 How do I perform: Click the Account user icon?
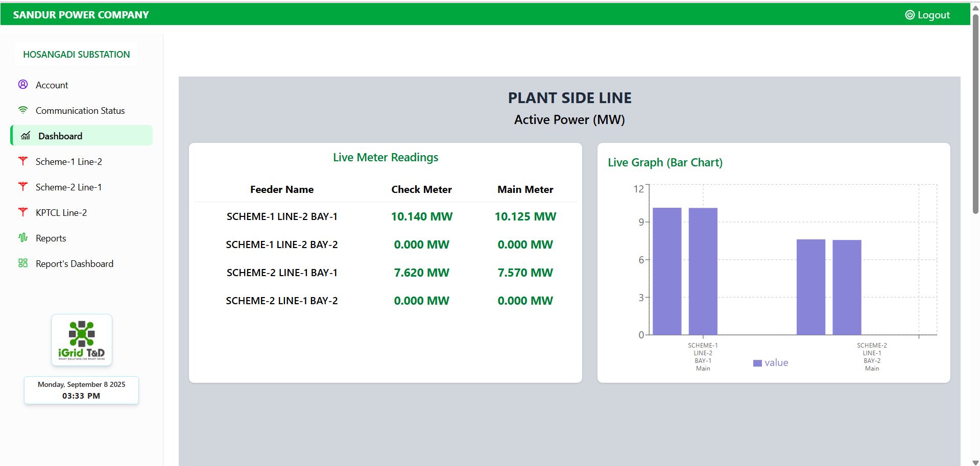(23, 85)
